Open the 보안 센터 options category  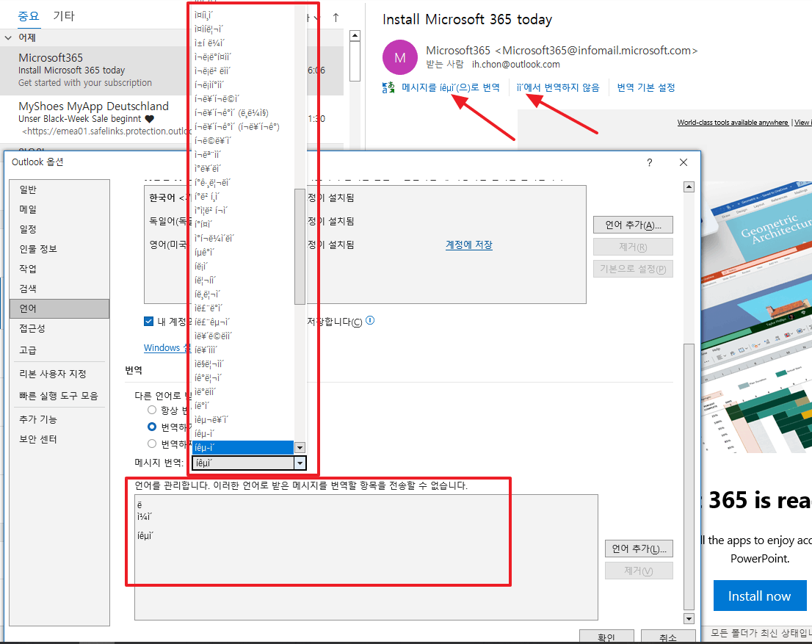(x=59, y=439)
